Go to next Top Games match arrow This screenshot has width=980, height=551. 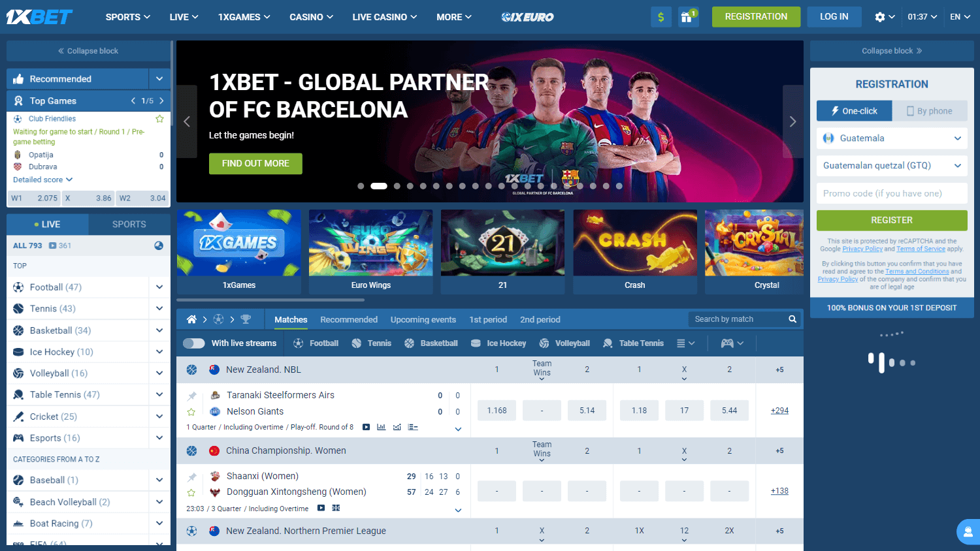pyautogui.click(x=161, y=101)
